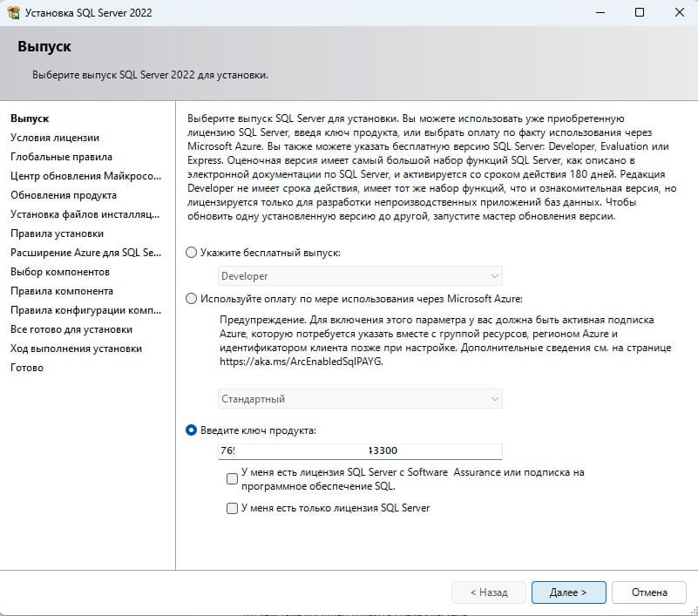This screenshot has height=616, width=698.
Task: Go to 'Ход выполнения установки' step
Action: (76, 349)
